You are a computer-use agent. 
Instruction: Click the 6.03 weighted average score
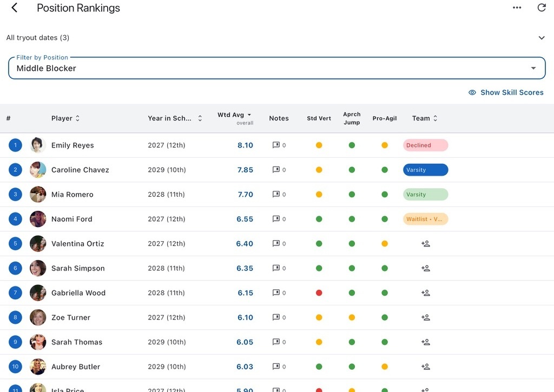tap(245, 367)
